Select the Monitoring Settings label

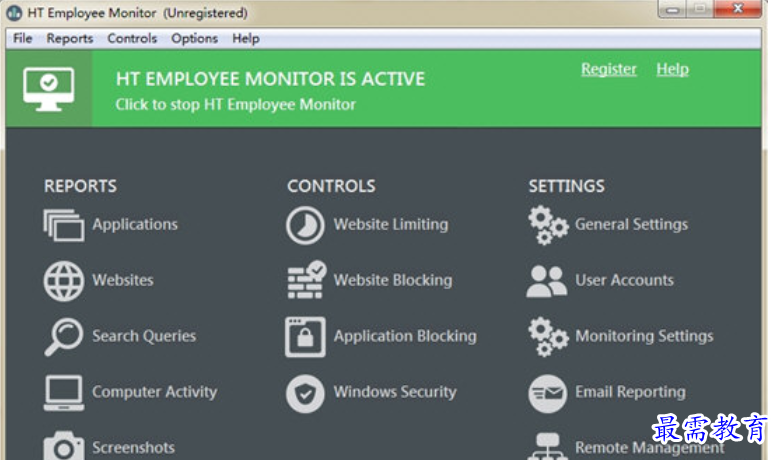tap(644, 336)
